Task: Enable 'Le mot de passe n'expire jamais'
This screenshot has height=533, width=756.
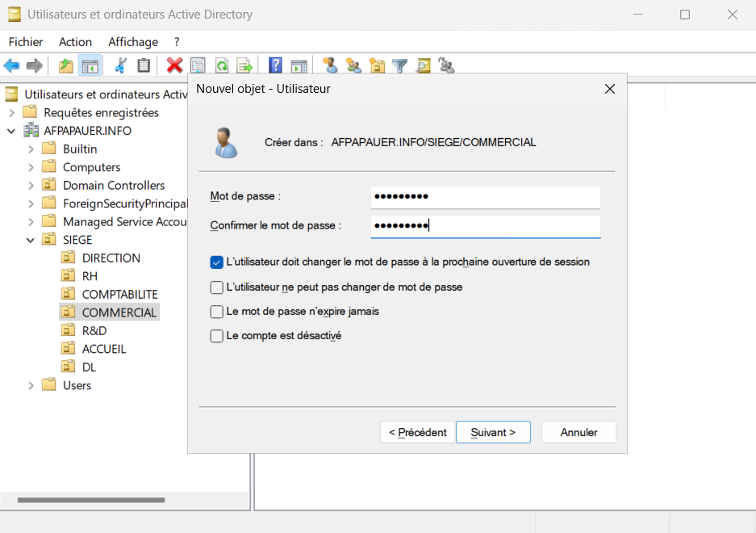Action: pos(216,312)
